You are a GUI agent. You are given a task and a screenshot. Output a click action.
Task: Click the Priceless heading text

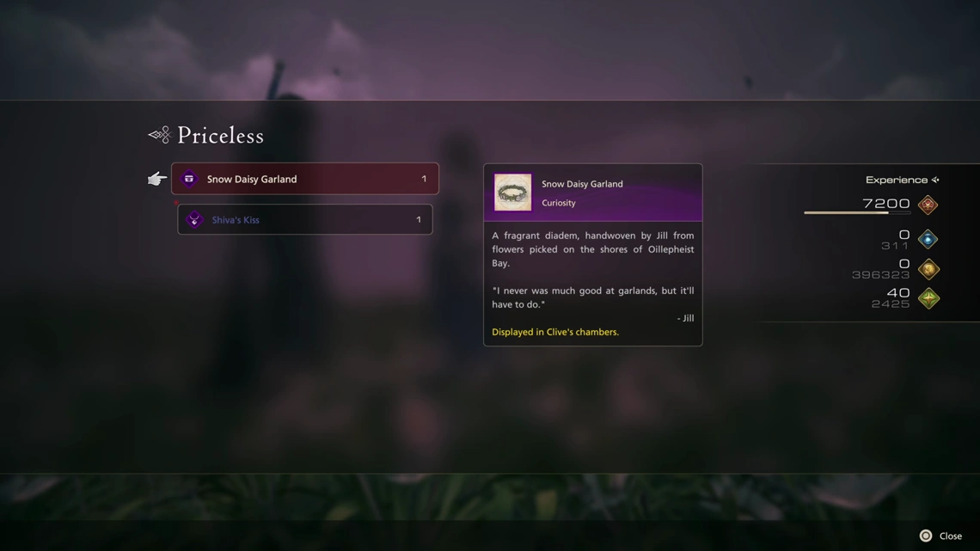(221, 135)
